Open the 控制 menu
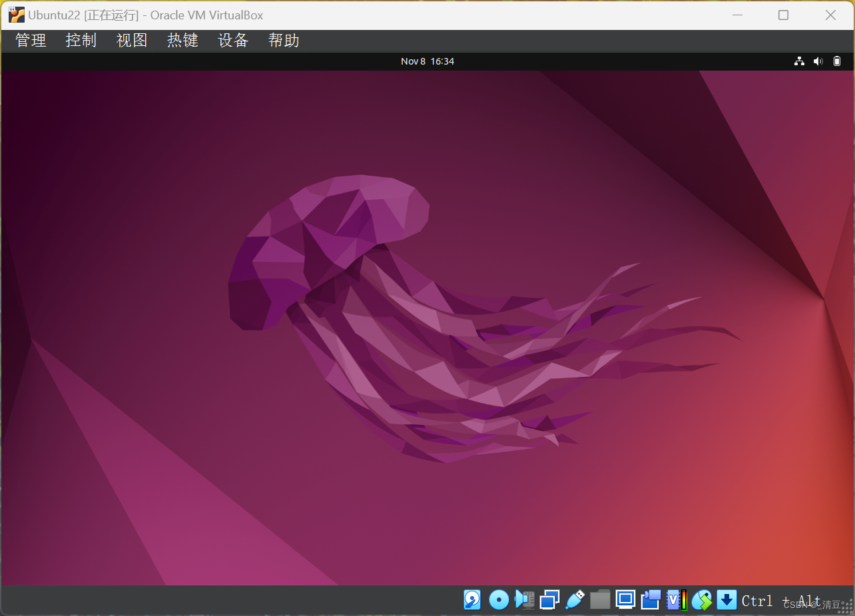 point(81,41)
